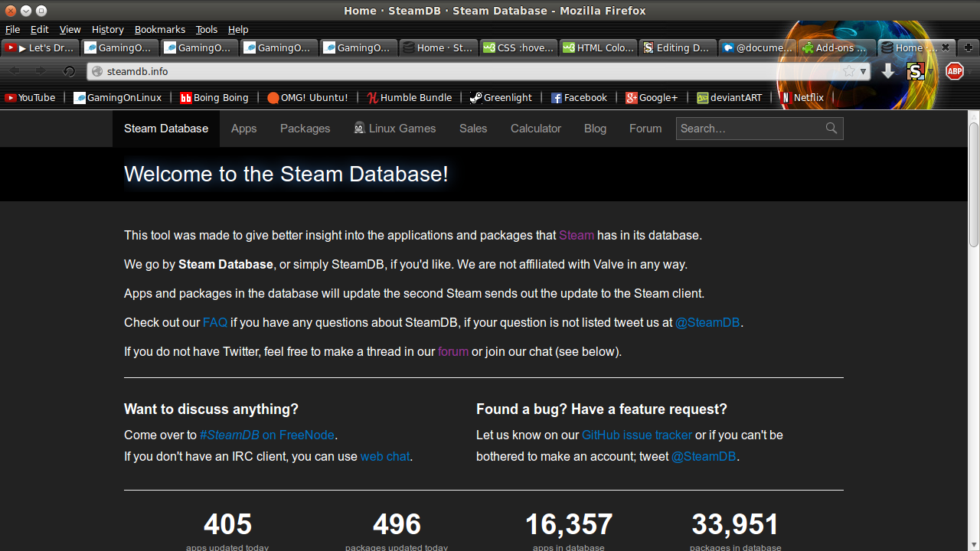The width and height of the screenshot is (980, 551).
Task: Open the FAQ link
Action: coord(215,322)
